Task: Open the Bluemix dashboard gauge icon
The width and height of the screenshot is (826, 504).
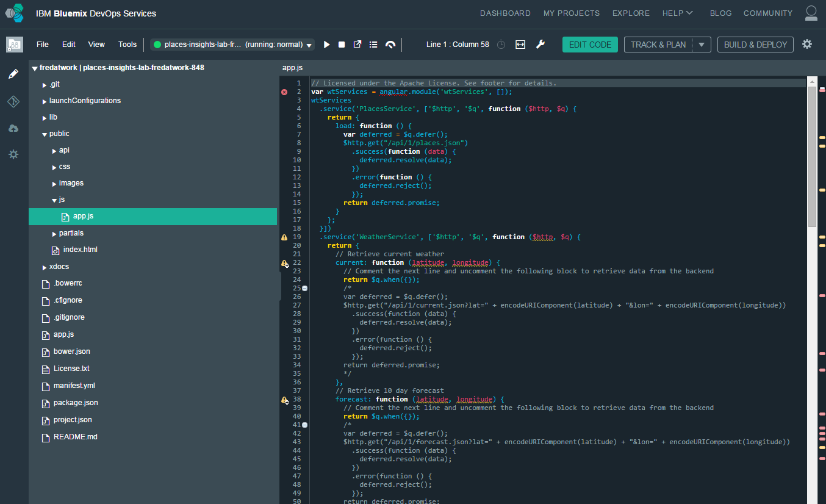Action: (390, 45)
